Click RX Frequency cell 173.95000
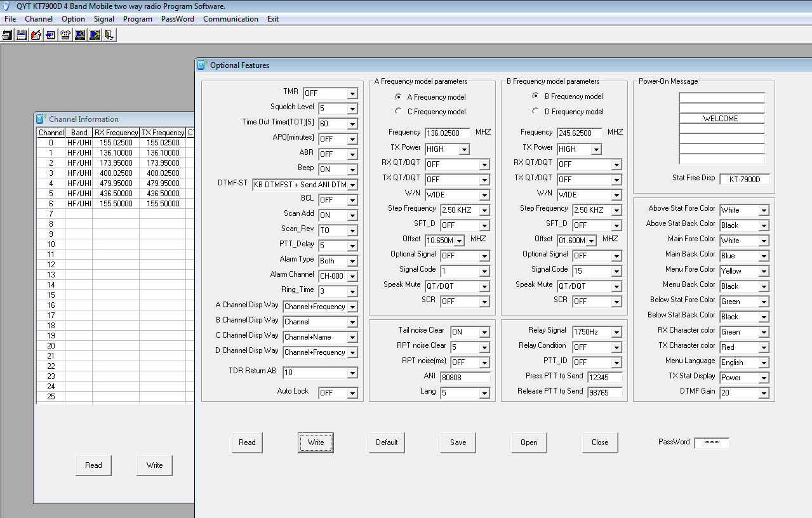 (116, 163)
